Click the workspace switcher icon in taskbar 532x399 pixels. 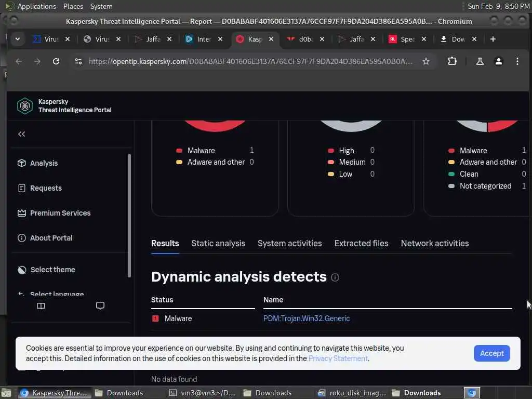tap(472, 393)
